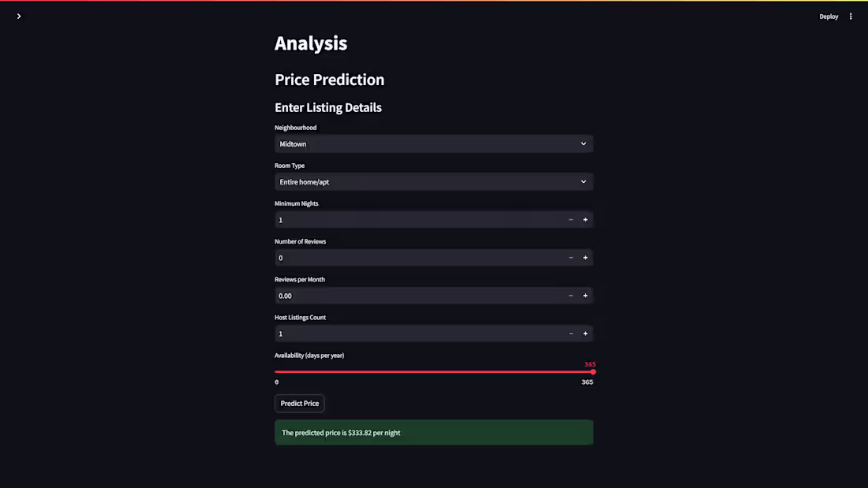Increment the Host Listings Count value
Viewport: 868px width, 488px height.
[585, 333]
